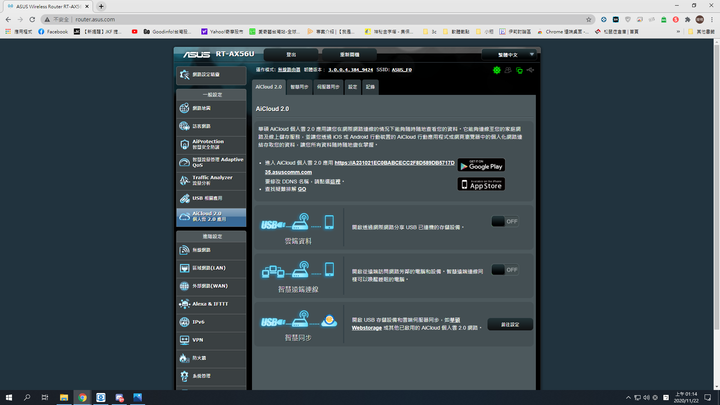
Task: Open Task View on the taskbar
Action: click(x=45, y=398)
